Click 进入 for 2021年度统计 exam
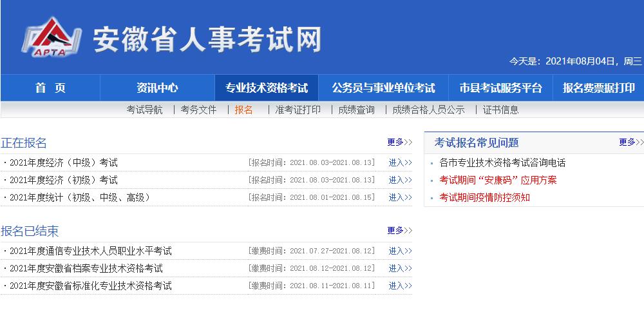Image resolution: width=644 pixels, height=323 pixels. [400, 198]
